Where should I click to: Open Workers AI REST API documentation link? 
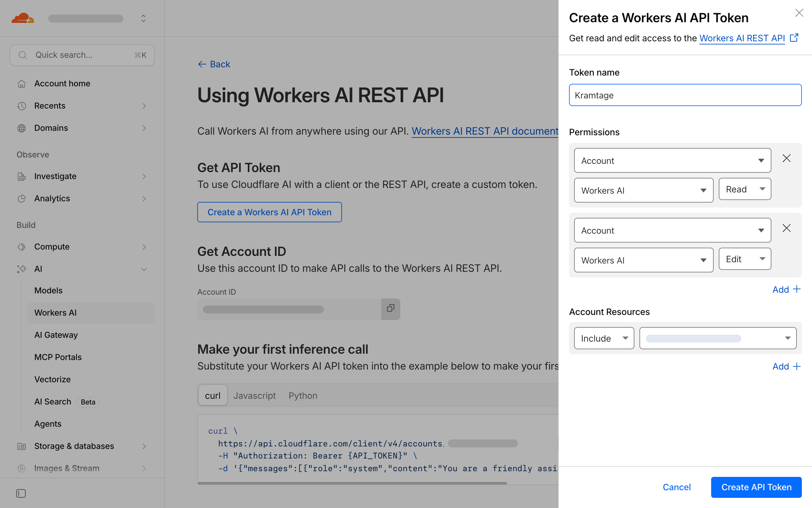tap(485, 131)
